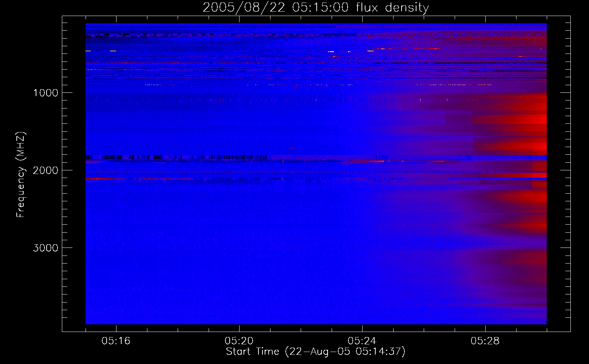Image resolution: width=589 pixels, height=364 pixels.
Task: Click the "Frequency (MHZ)" axis label
Action: click(21, 175)
